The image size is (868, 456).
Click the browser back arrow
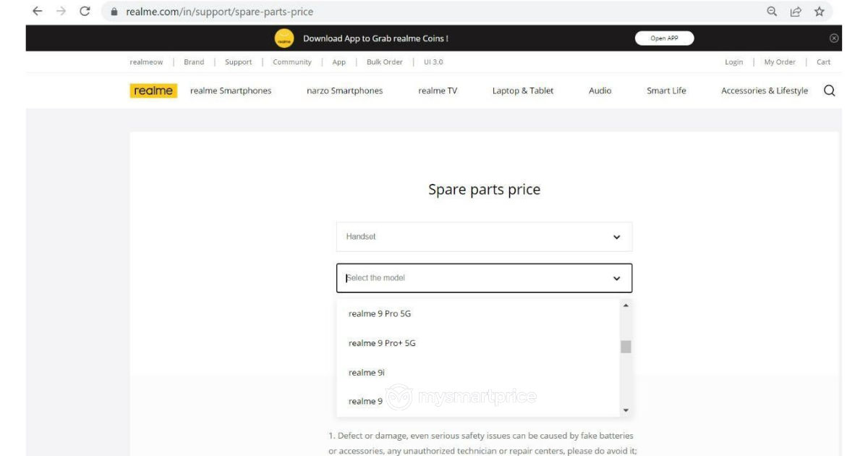click(x=38, y=11)
